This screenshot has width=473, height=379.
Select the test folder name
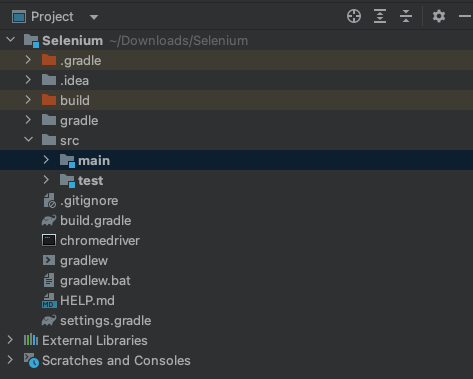click(x=91, y=181)
